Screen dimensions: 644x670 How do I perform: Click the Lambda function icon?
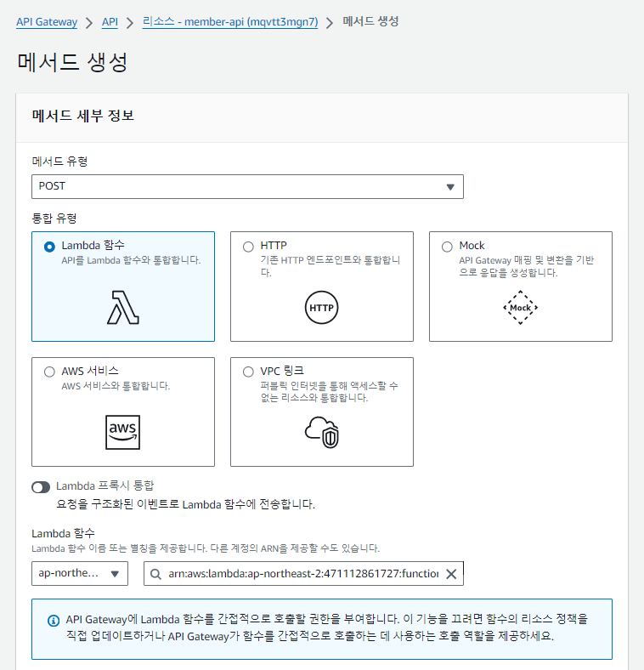123,307
